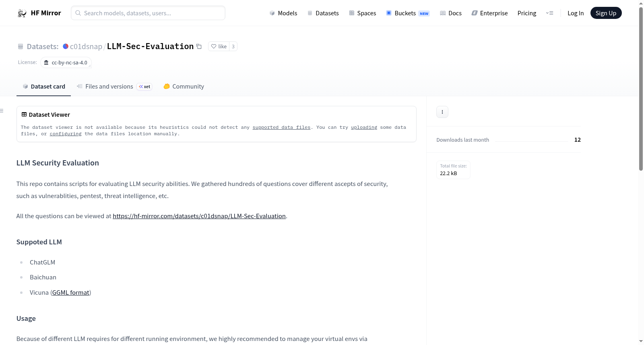Click the Datasets stack icon beside the title

pyautogui.click(x=21, y=47)
